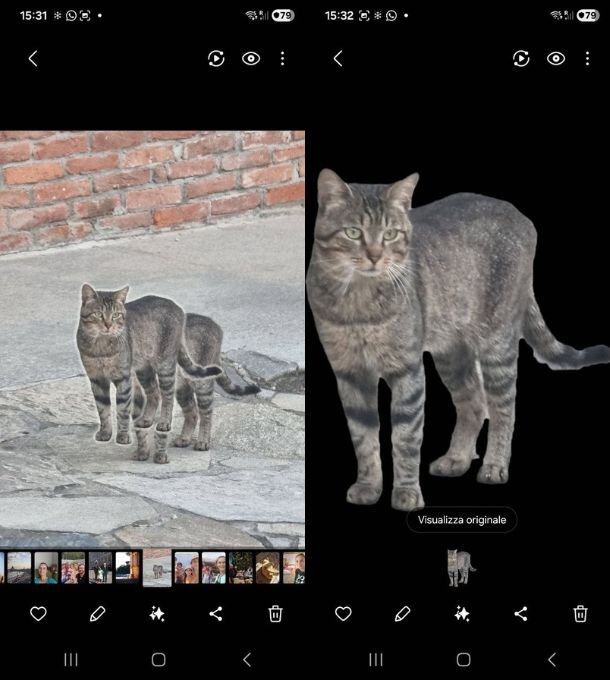Open the three-dot menu on the left screen
The image size is (610, 680).
point(283,59)
